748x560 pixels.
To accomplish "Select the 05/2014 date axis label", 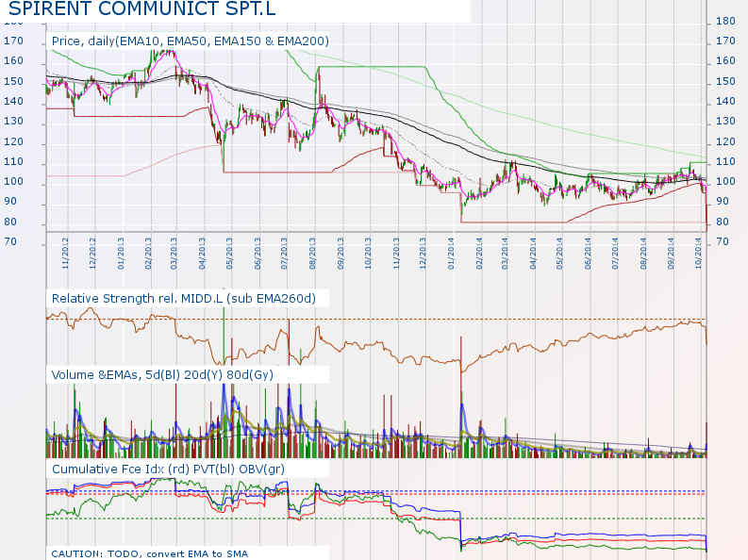I will click(559, 253).
